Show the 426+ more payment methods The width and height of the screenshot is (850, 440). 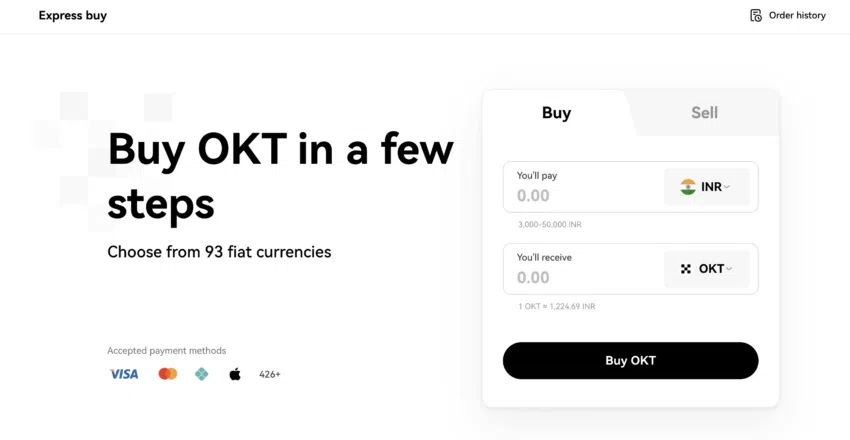[x=270, y=374]
